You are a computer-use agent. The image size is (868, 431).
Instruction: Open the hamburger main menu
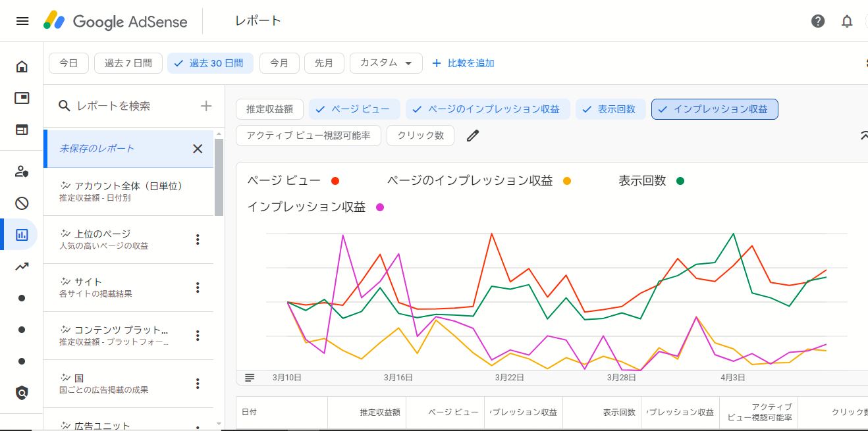(x=22, y=21)
